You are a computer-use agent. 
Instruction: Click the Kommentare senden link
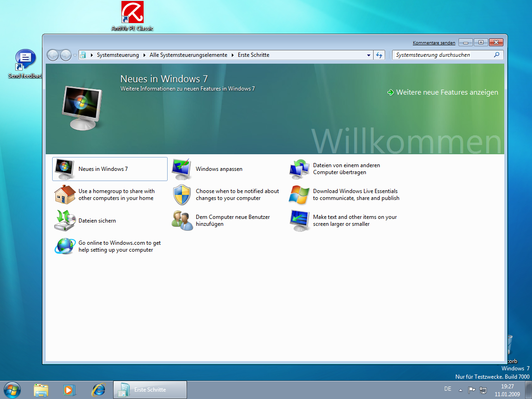434,43
